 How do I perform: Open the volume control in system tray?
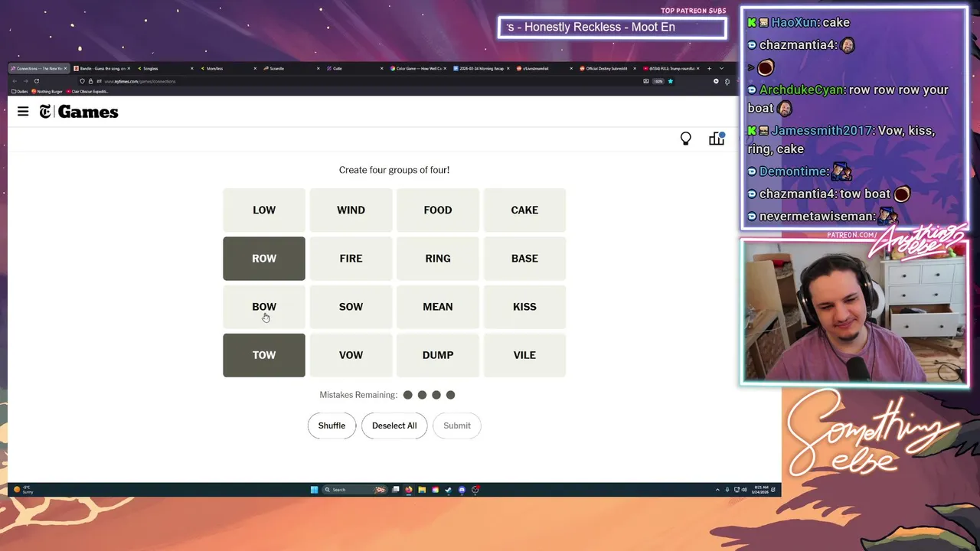744,490
